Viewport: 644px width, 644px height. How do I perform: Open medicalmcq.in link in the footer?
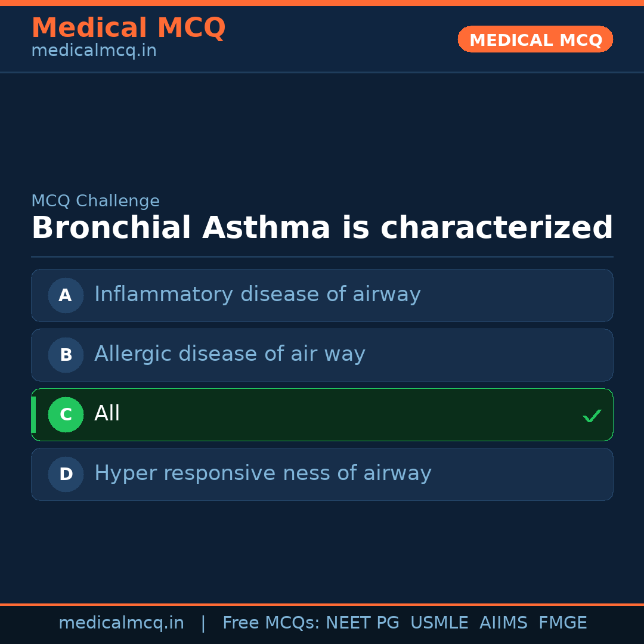coord(121,623)
